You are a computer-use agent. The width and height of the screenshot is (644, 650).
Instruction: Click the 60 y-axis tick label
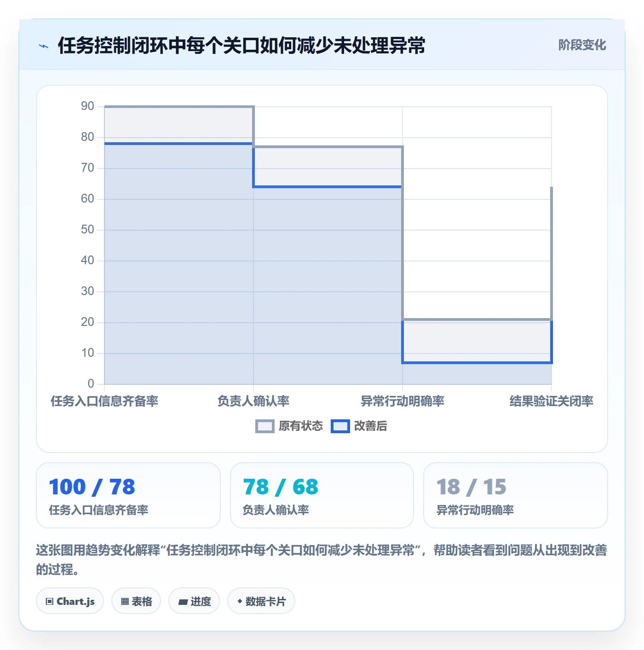coord(87,199)
